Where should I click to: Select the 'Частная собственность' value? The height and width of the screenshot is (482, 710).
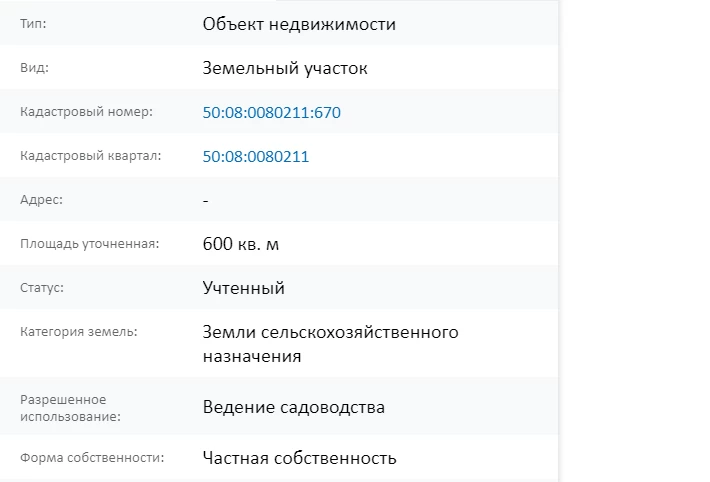pyautogui.click(x=299, y=458)
